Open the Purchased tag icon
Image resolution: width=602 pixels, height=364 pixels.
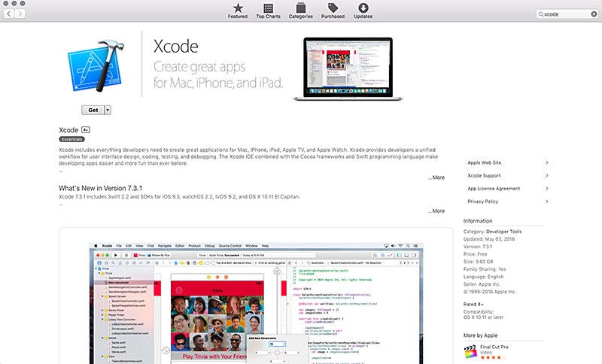333,8
